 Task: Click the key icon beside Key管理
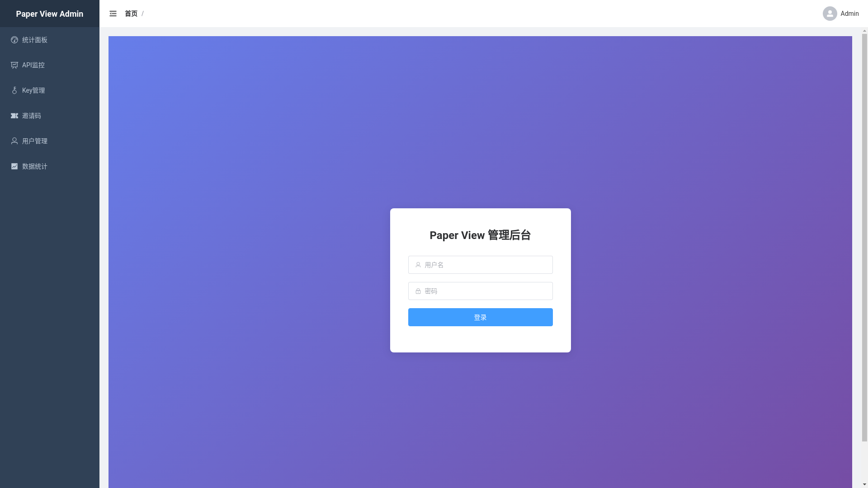tap(14, 90)
